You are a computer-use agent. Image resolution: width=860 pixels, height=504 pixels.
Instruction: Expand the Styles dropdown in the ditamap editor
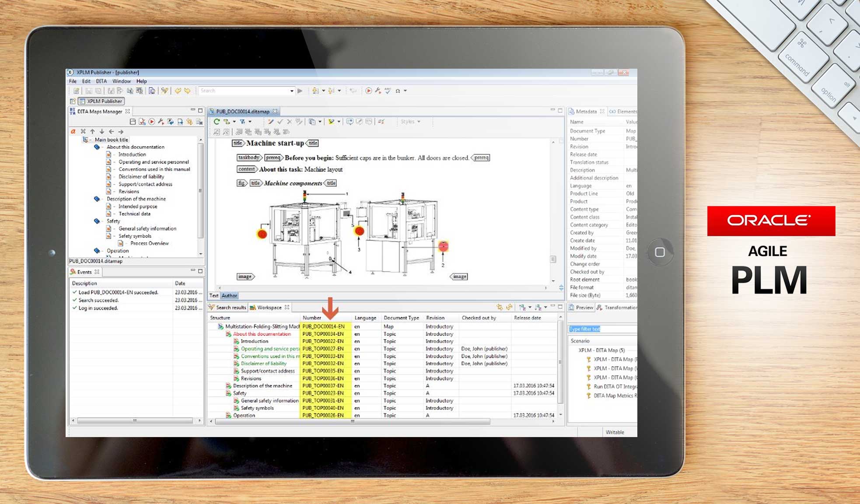(x=410, y=121)
